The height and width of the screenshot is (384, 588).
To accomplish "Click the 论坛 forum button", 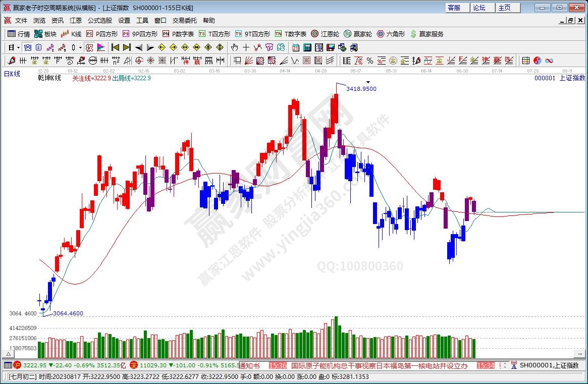I will pyautogui.click(x=479, y=8).
